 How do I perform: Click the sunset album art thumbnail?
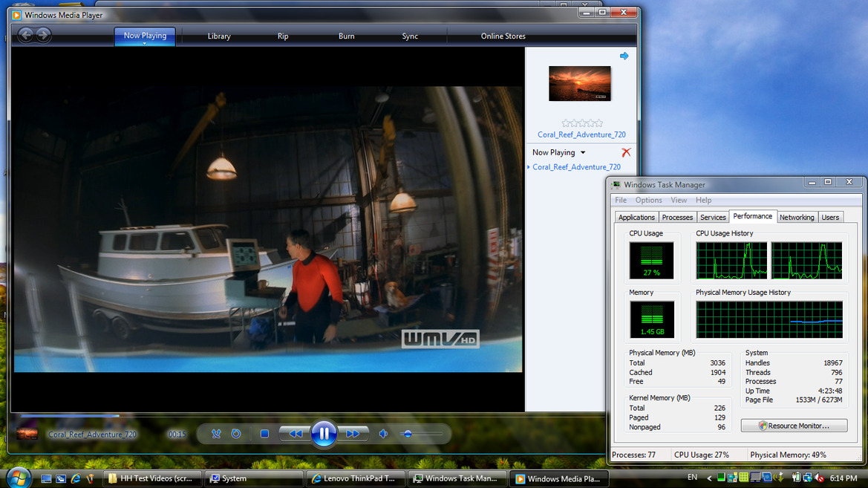click(x=580, y=84)
